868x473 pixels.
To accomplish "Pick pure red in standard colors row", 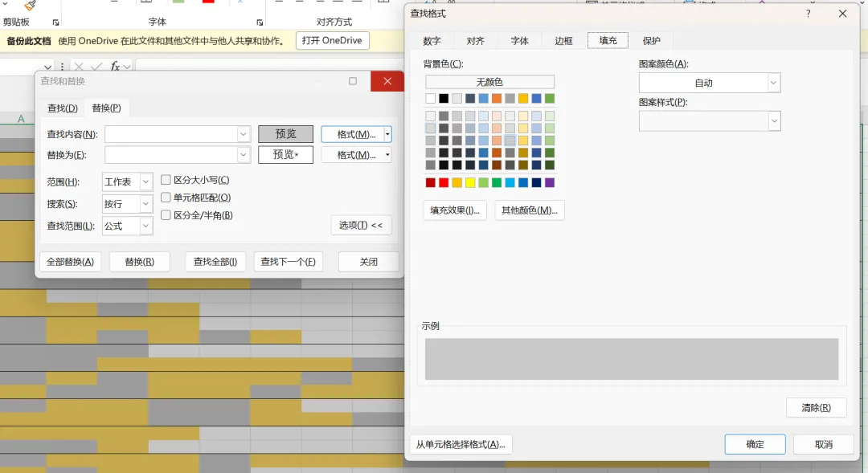I will (x=444, y=182).
